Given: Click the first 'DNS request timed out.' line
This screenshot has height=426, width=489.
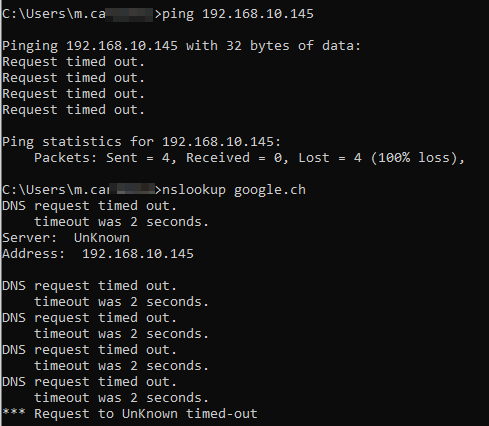Looking at the screenshot, I should [89, 206].
